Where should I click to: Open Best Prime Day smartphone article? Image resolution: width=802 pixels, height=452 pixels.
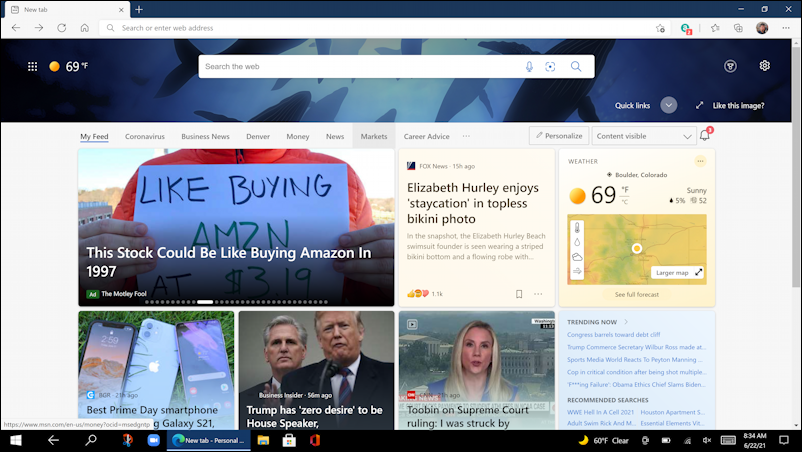pyautogui.click(x=156, y=370)
